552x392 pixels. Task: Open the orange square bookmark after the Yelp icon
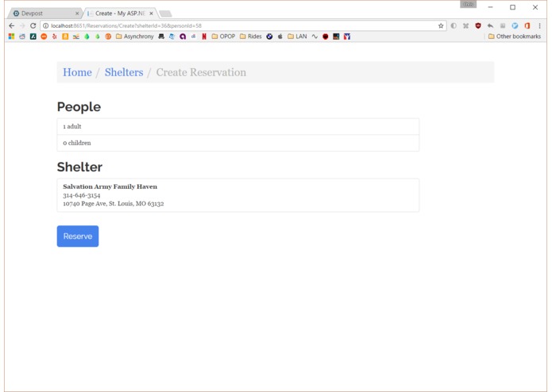(x=65, y=37)
